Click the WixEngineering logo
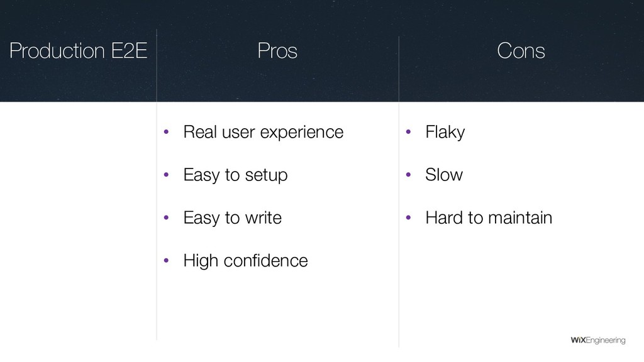The image size is (644, 362). [x=597, y=340]
